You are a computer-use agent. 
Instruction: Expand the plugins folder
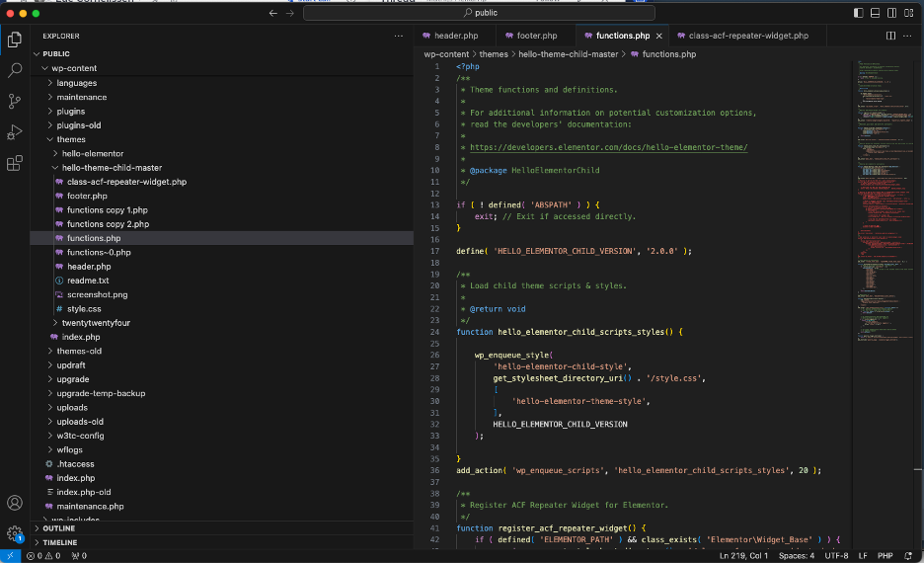click(70, 112)
